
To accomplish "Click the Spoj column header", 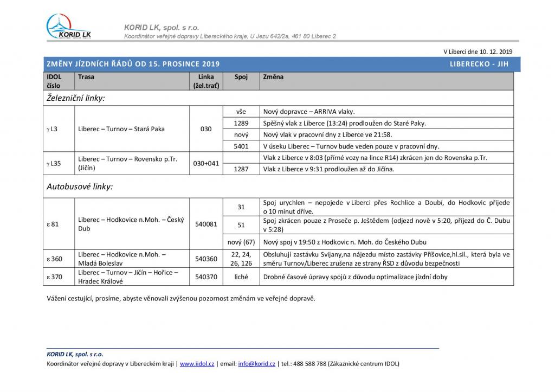I will coord(241,77).
